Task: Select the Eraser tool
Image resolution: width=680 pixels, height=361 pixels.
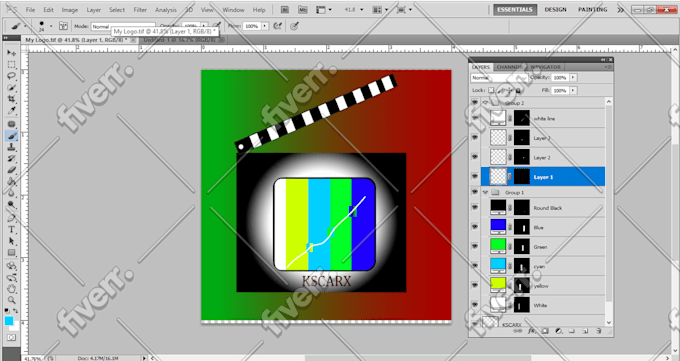Action: tap(11, 170)
